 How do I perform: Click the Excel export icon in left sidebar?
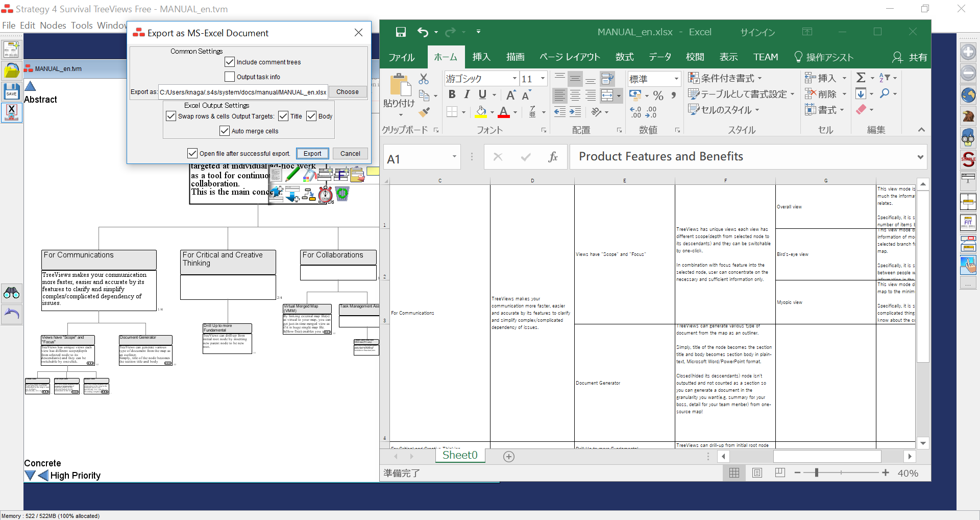pyautogui.click(x=11, y=112)
